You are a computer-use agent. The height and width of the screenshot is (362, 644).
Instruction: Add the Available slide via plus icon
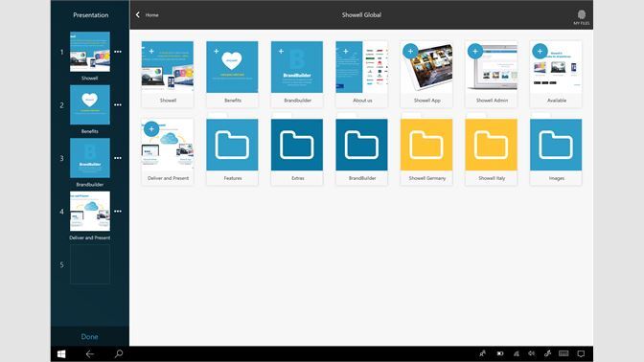pyautogui.click(x=540, y=52)
